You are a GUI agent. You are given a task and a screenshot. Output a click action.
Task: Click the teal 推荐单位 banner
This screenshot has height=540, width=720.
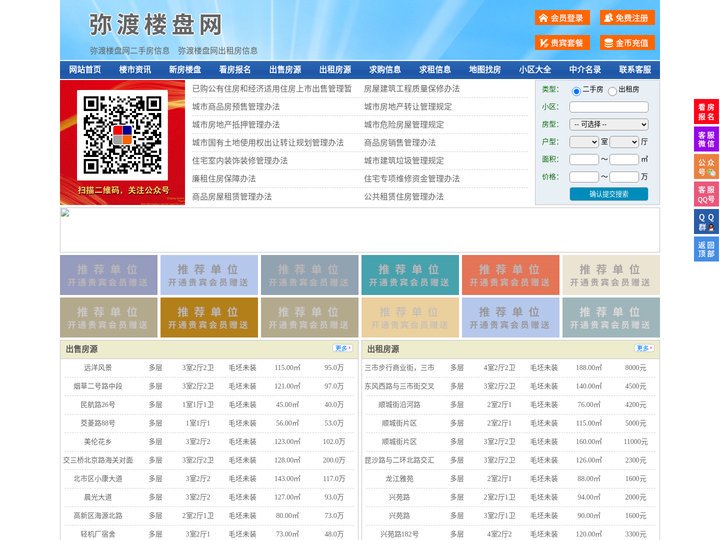(410, 275)
